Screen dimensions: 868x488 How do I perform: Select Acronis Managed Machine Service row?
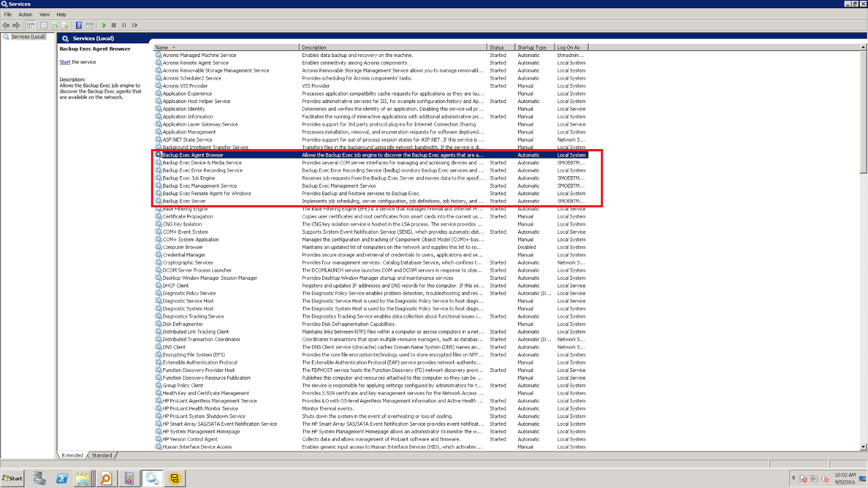pyautogui.click(x=371, y=55)
